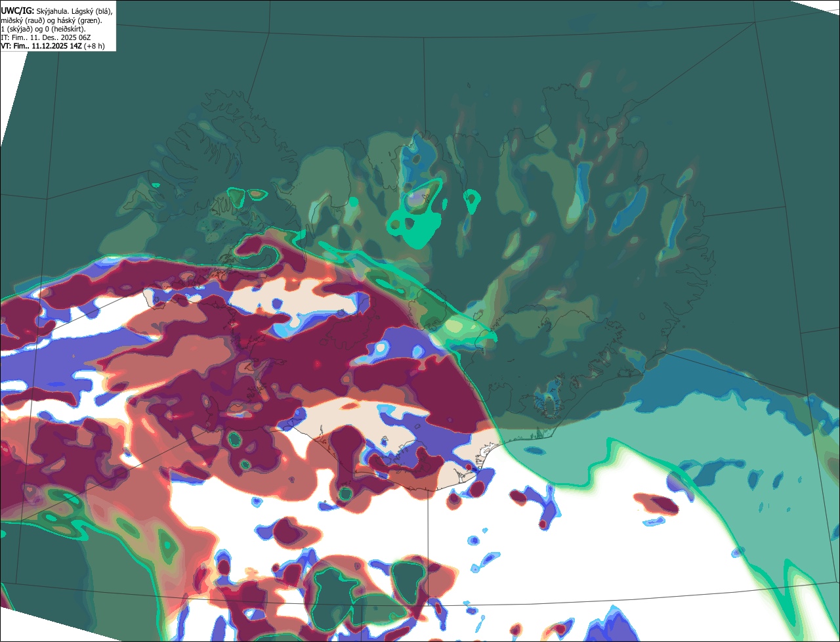The image size is (840, 642).
Task: Click the "miðský (rauð) og háský (græn)." line
Action: pyautogui.click(x=51, y=21)
